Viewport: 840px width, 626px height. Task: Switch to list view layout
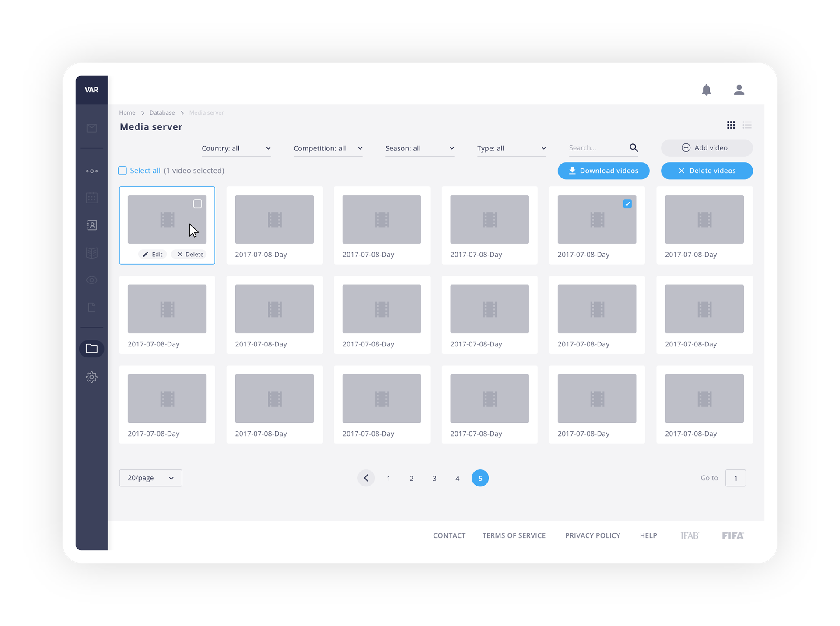pos(747,125)
